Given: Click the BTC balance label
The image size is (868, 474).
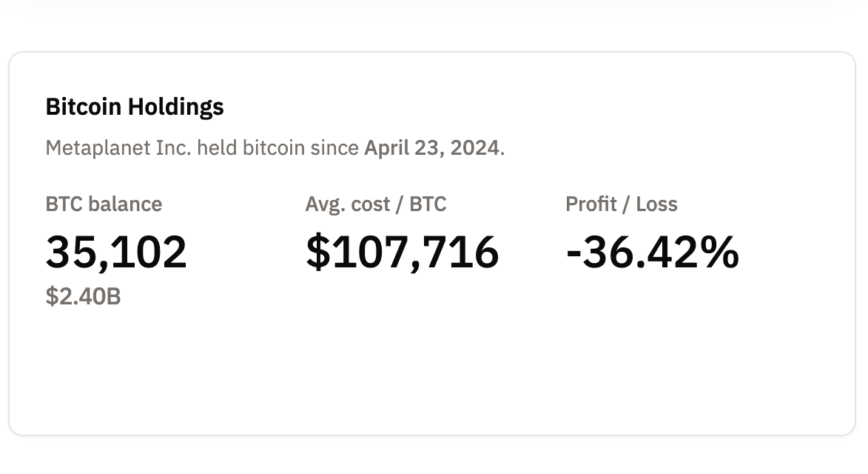Looking at the screenshot, I should click(x=104, y=204).
